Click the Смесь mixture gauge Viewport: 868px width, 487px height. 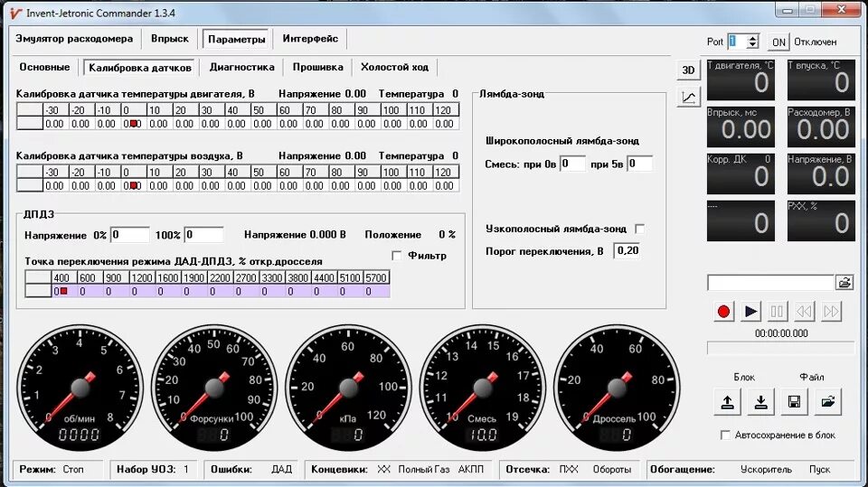(x=483, y=388)
